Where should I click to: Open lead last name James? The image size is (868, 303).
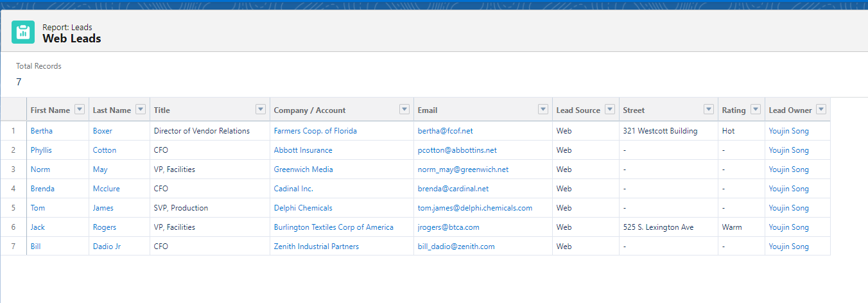[x=103, y=208]
